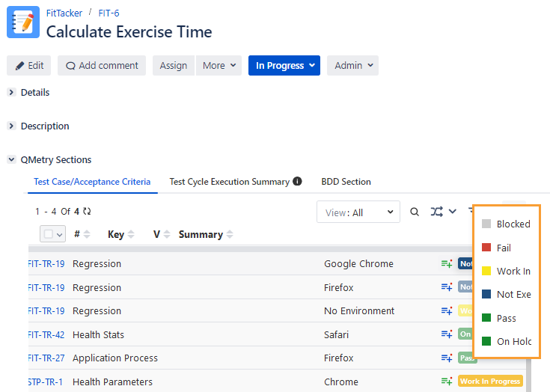Switch to Test Case/Acceptance Criteria tab
This screenshot has height=392, width=550.
click(x=92, y=182)
